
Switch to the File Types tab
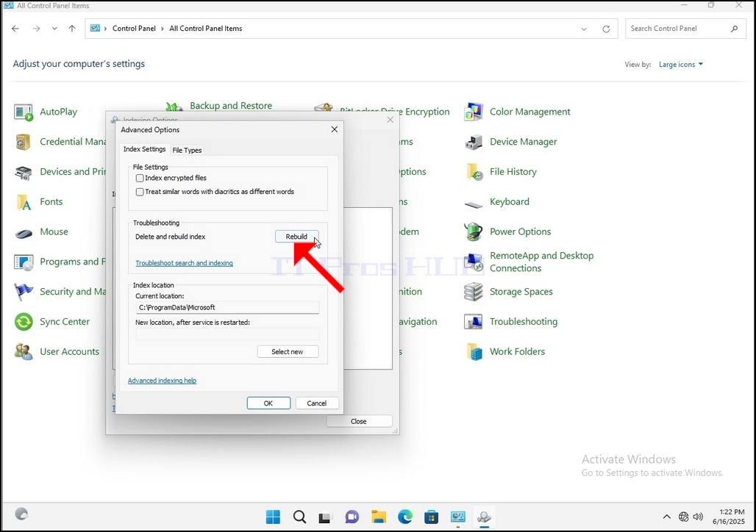tap(187, 151)
